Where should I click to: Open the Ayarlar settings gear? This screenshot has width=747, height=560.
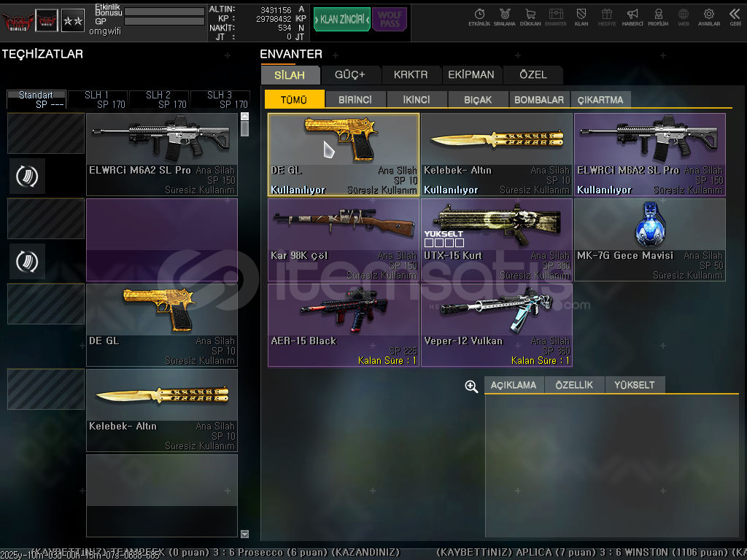709,17
